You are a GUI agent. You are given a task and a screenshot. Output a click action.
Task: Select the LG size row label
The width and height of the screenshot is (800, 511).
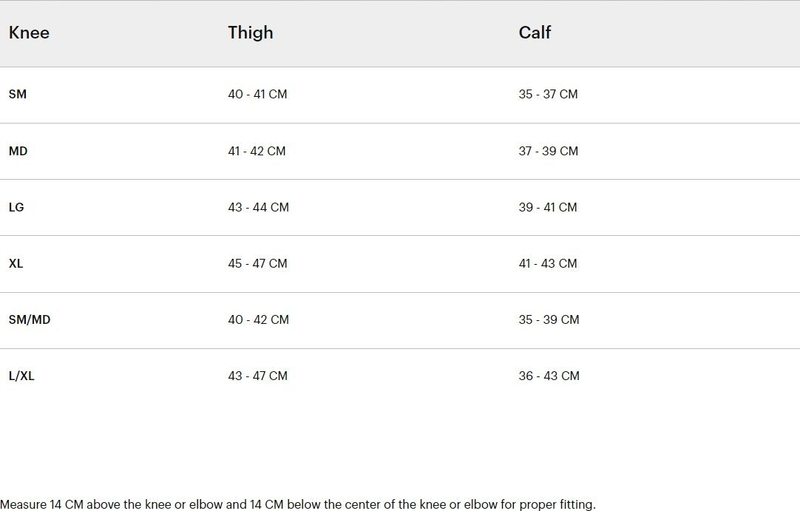point(16,207)
